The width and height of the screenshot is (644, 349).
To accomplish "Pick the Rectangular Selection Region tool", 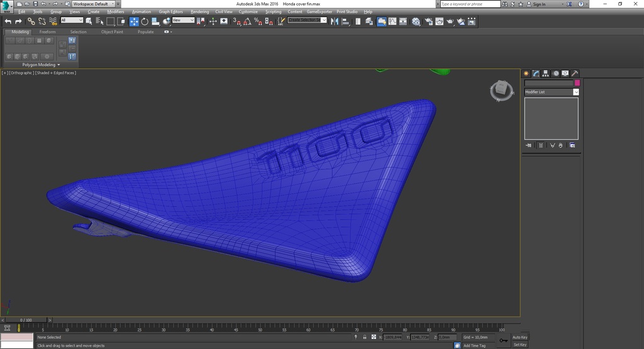I will (111, 21).
